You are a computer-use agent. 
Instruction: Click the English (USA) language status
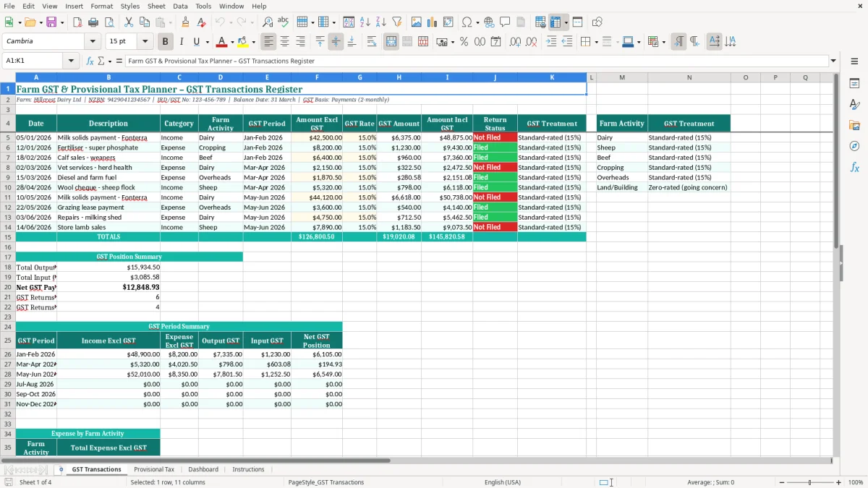502,482
